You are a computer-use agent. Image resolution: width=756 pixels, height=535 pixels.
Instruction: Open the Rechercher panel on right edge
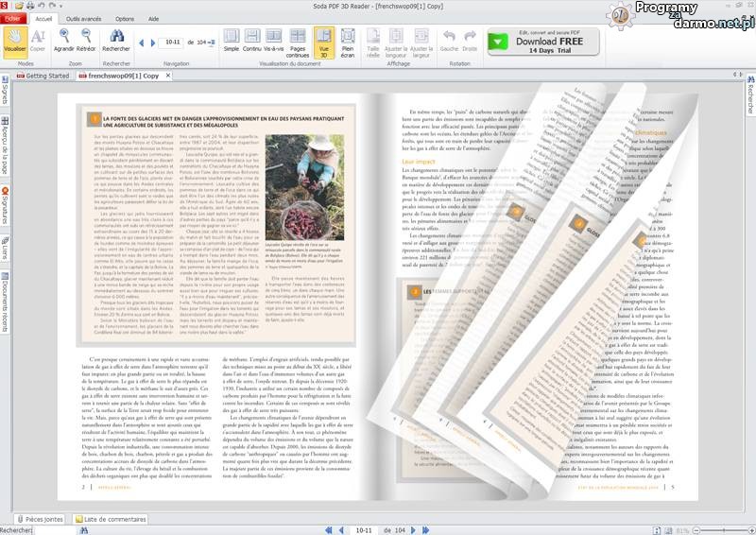click(750, 95)
